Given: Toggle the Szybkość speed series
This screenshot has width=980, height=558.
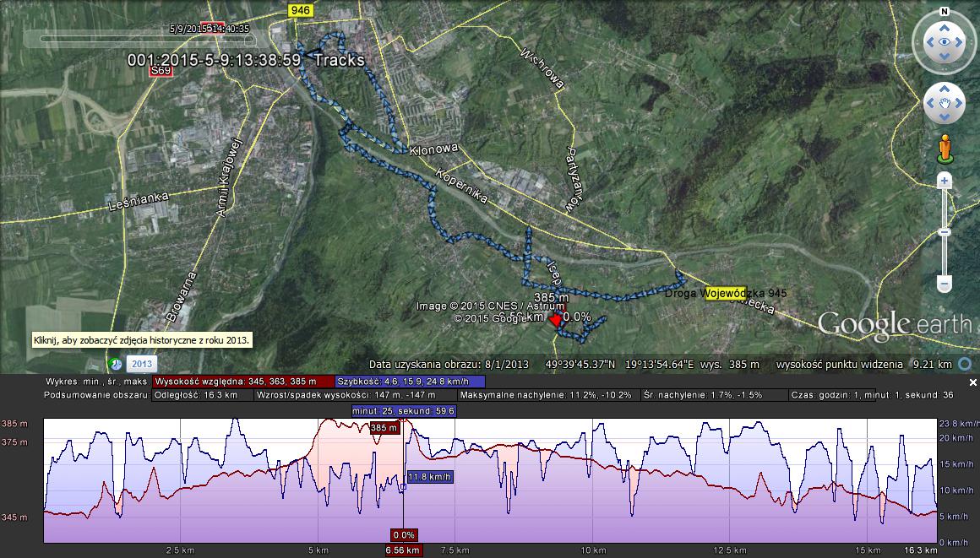Looking at the screenshot, I should [409, 382].
